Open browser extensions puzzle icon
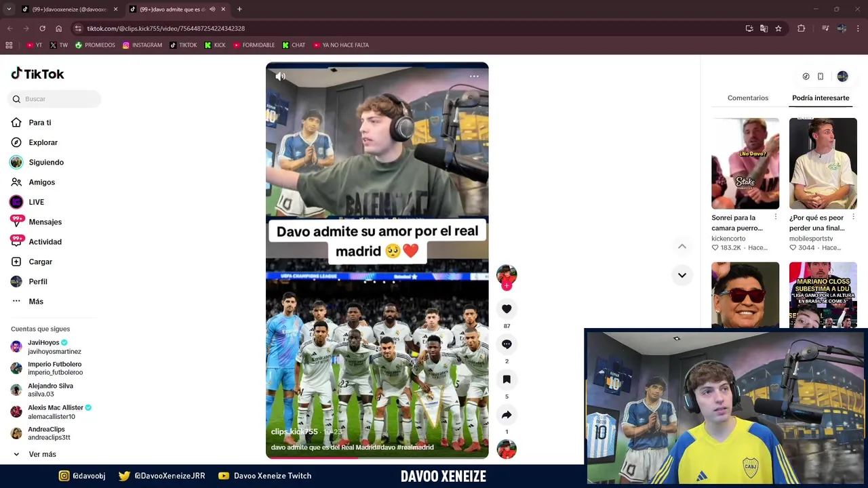 (x=802, y=28)
